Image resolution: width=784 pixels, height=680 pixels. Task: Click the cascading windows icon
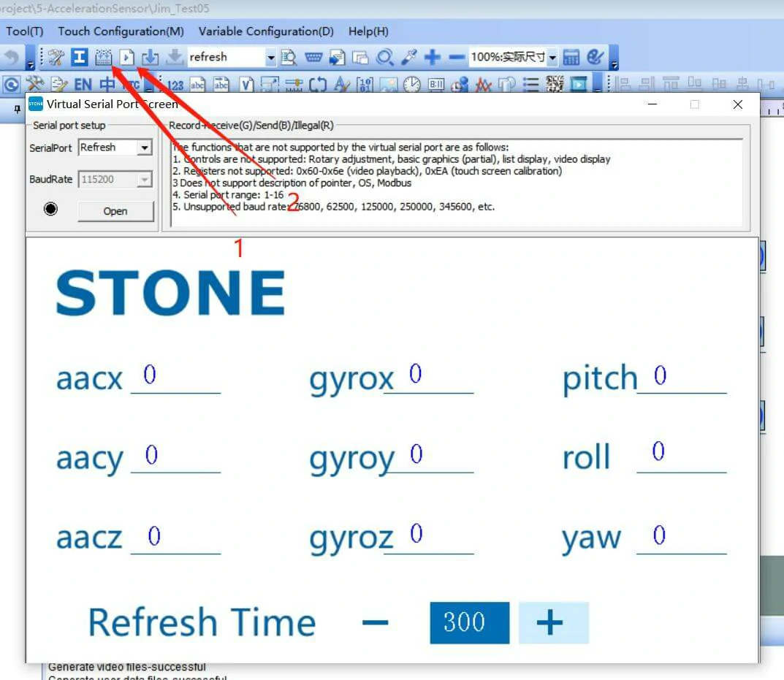(360, 58)
